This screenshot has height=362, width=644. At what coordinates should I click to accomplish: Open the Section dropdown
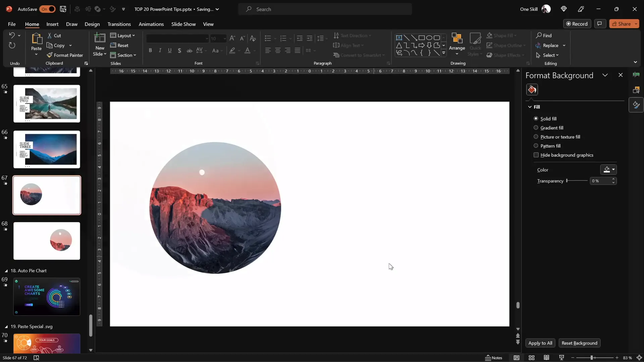pyautogui.click(x=123, y=55)
